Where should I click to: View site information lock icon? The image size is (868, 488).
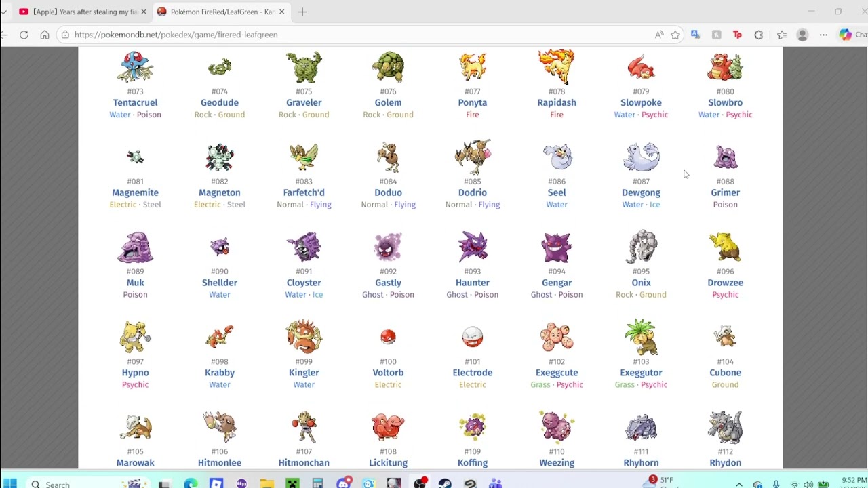coord(65,35)
